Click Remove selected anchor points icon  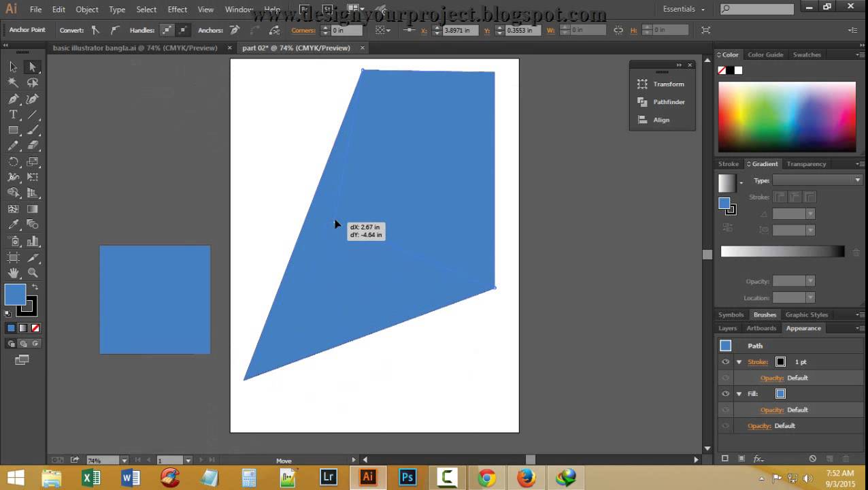(x=235, y=30)
